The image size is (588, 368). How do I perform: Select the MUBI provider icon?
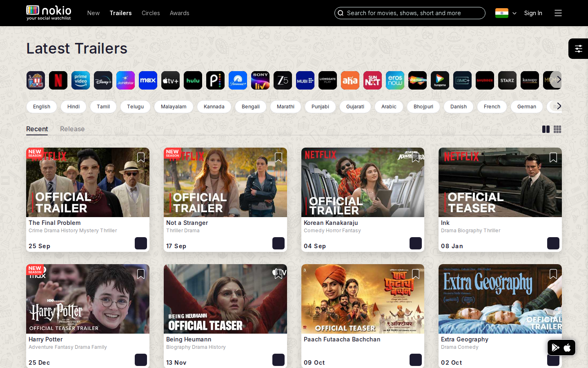[305, 81]
